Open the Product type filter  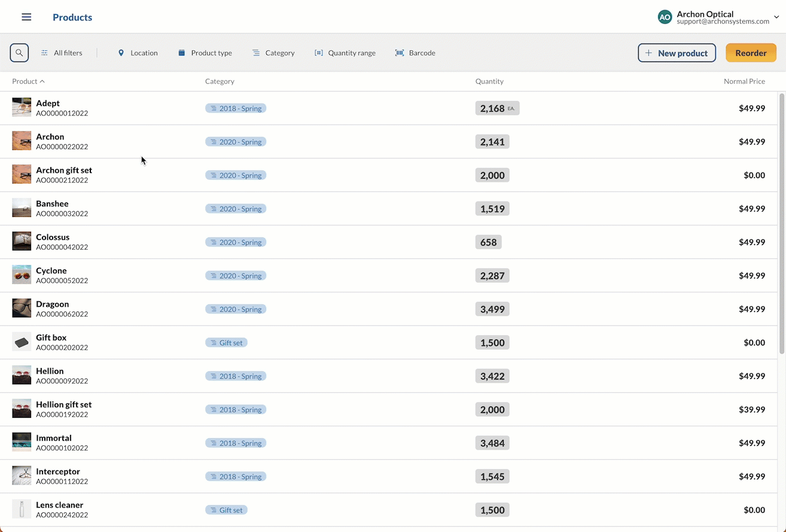pyautogui.click(x=205, y=53)
